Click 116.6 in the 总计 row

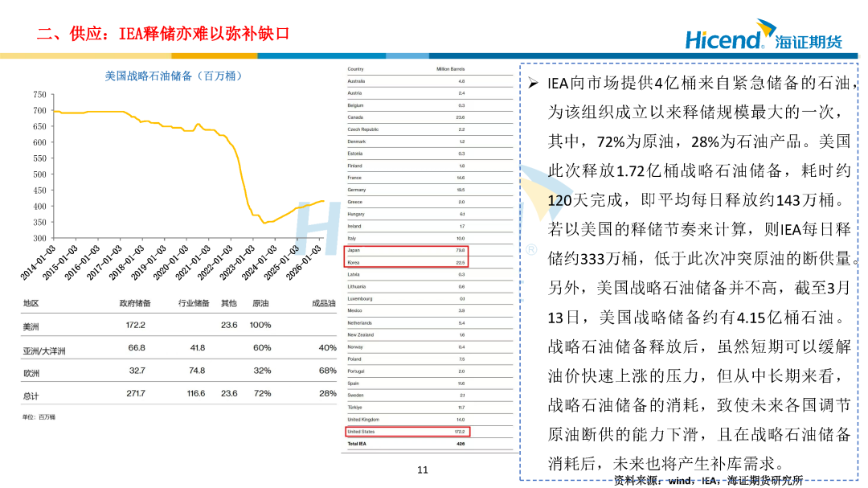196,393
